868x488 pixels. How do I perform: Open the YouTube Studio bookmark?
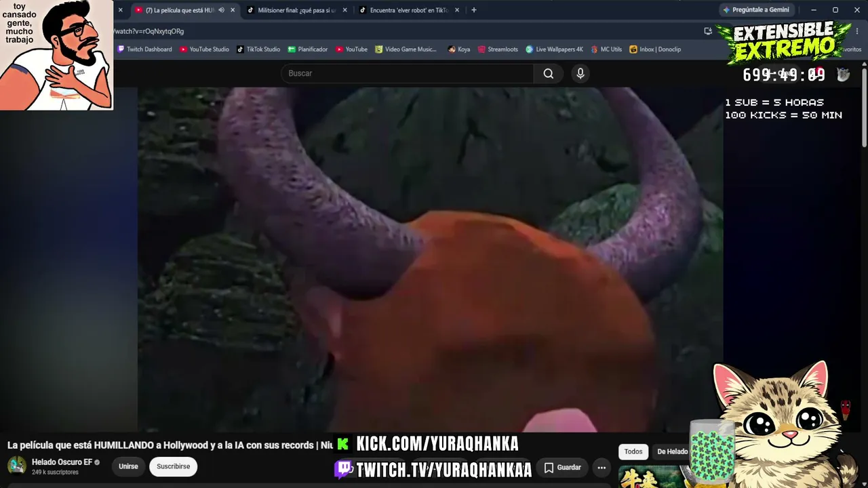pos(205,49)
